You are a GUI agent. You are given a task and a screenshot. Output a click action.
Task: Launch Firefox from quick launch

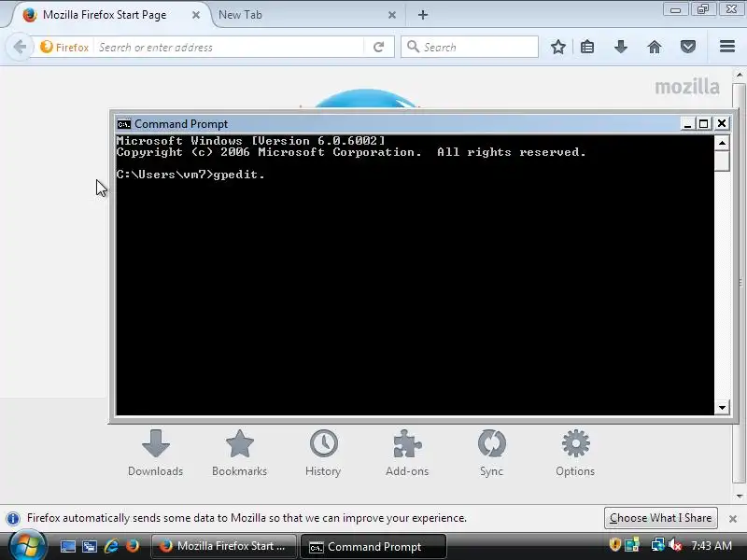(133, 546)
